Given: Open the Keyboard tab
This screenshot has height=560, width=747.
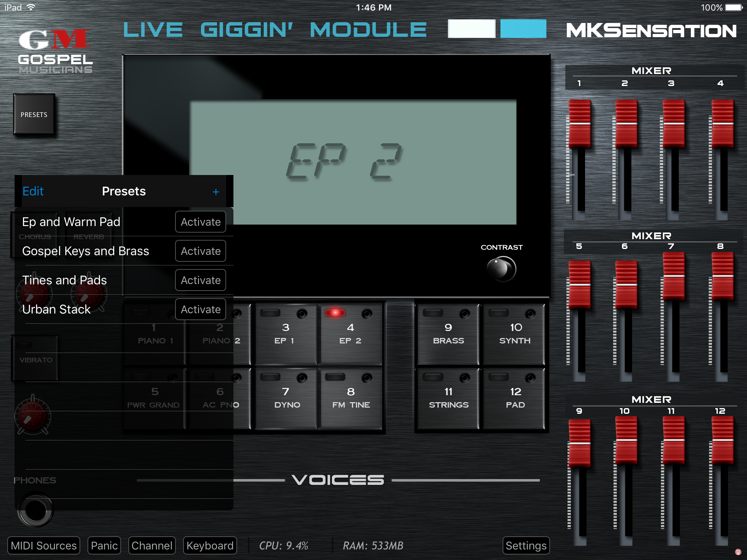Looking at the screenshot, I should click(x=210, y=545).
